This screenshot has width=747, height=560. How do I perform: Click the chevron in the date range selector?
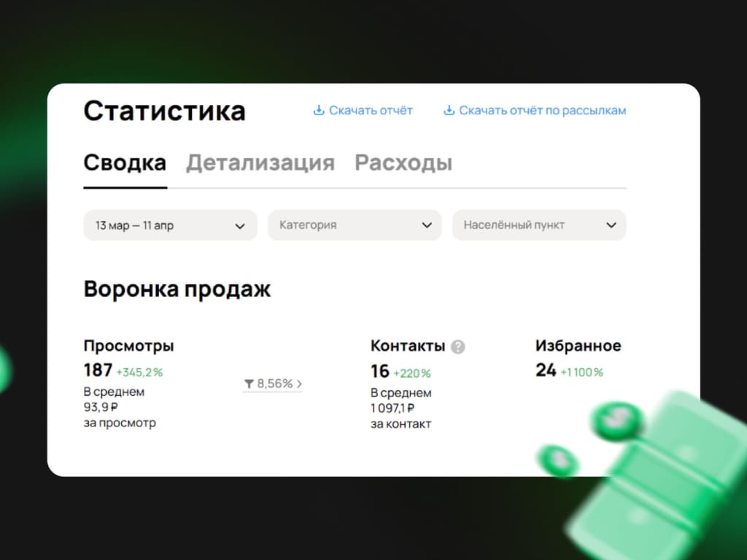tap(240, 226)
